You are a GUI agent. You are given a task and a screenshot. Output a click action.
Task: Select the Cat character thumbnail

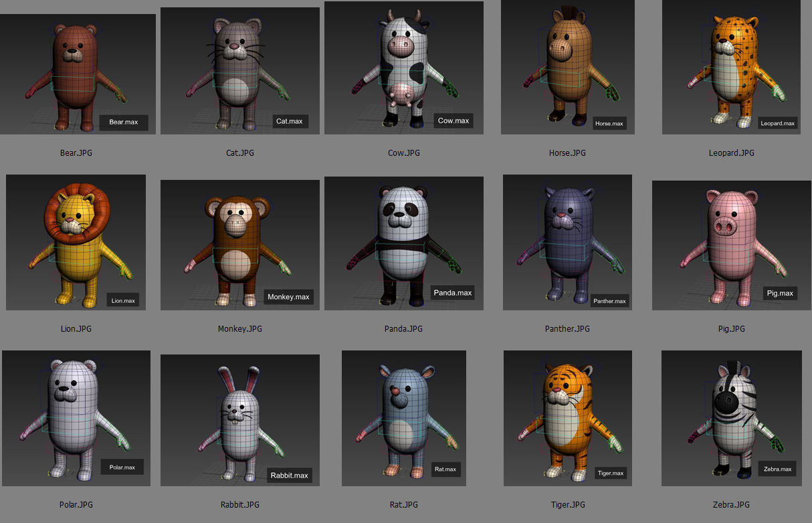[x=239, y=72]
